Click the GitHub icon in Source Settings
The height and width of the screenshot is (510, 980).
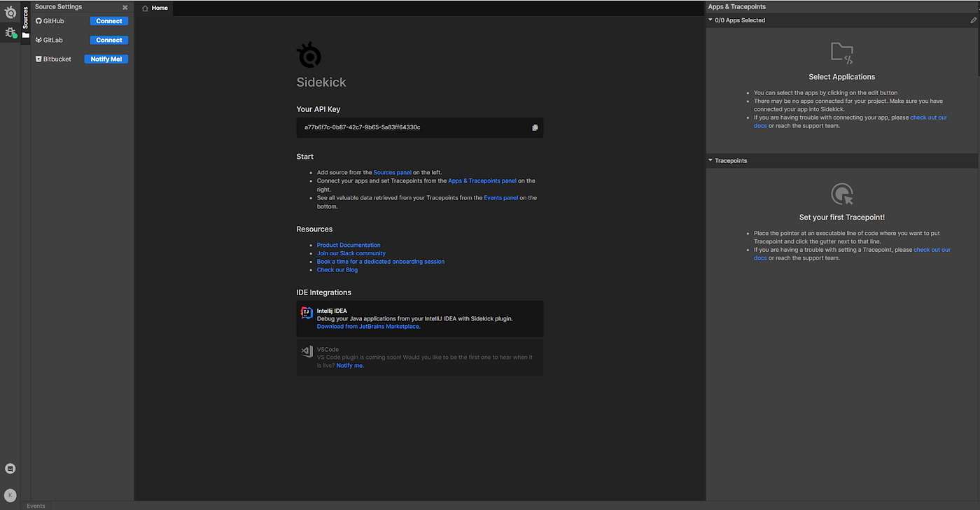pyautogui.click(x=38, y=21)
